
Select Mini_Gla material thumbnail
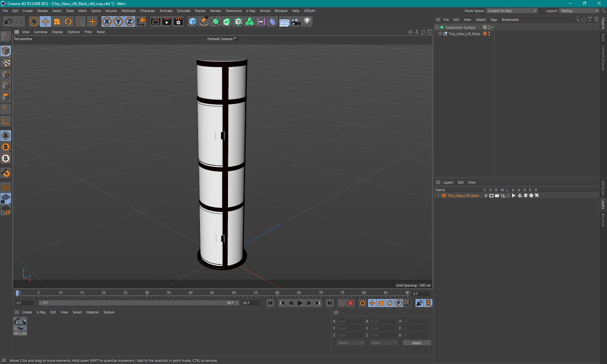[20, 324]
